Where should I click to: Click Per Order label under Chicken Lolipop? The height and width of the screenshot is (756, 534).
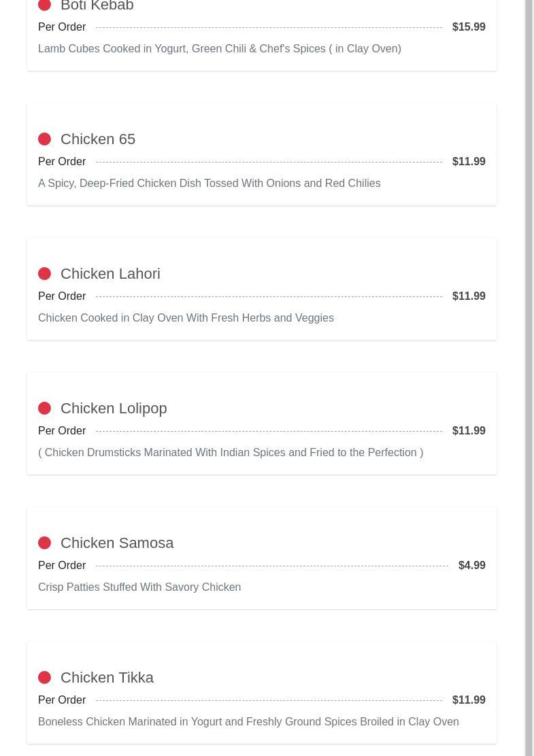click(62, 431)
